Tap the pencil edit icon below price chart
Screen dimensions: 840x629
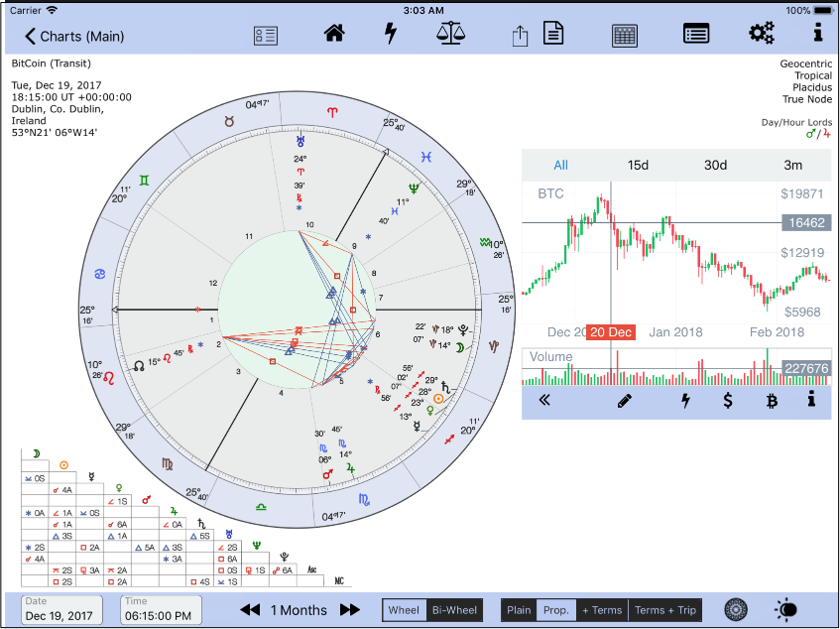(624, 401)
